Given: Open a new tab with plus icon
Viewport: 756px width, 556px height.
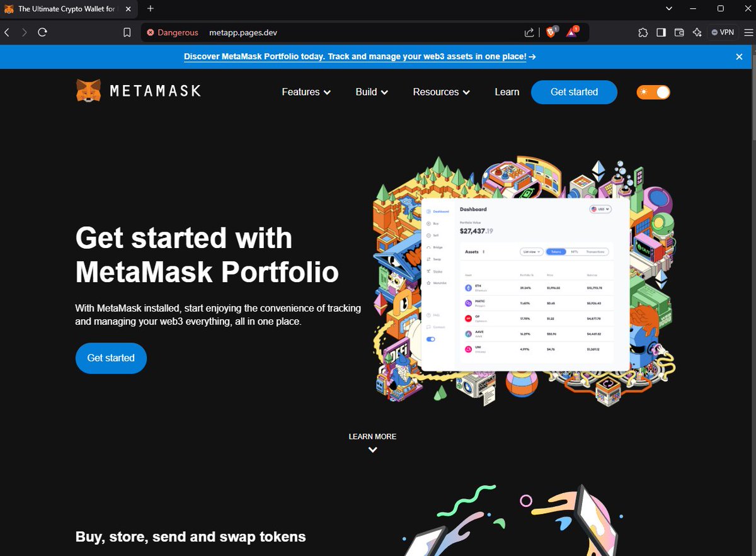Looking at the screenshot, I should point(151,9).
